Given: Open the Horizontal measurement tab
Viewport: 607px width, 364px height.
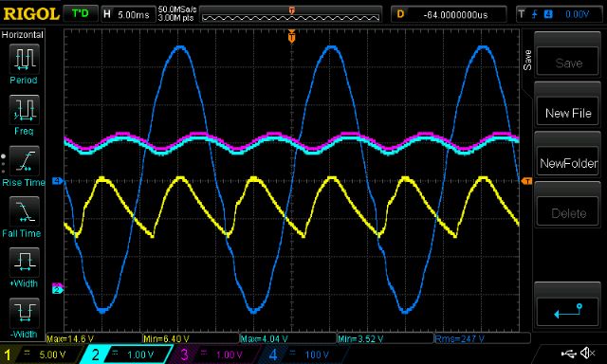Looking at the screenshot, I should 23,35.
